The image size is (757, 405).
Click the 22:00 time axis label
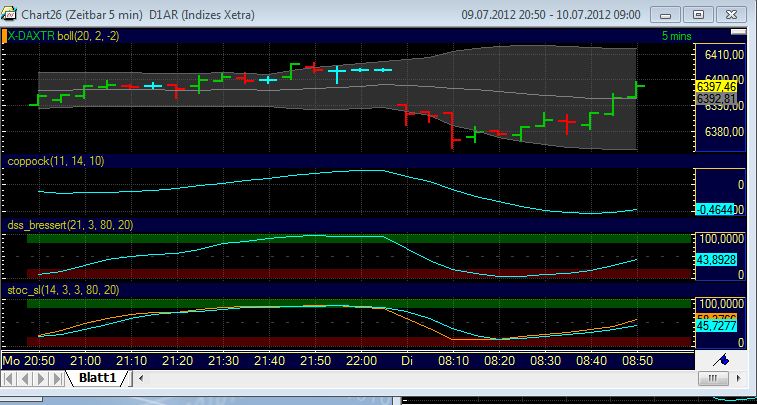tap(362, 361)
